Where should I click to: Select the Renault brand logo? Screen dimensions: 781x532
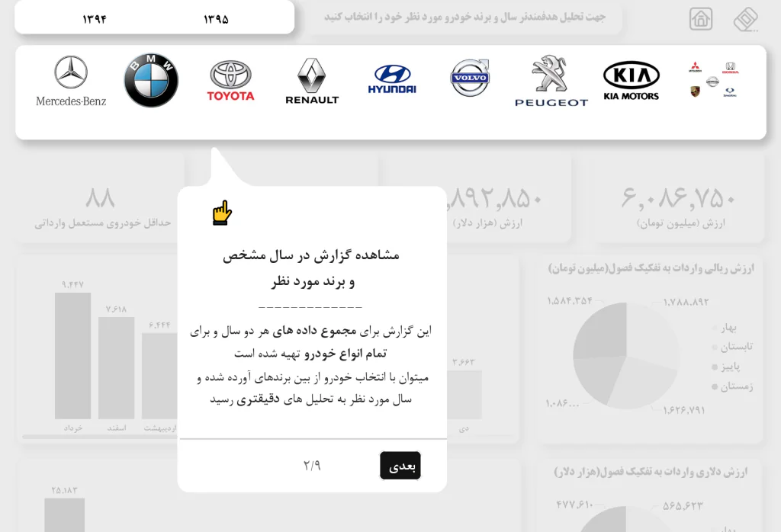(x=311, y=80)
